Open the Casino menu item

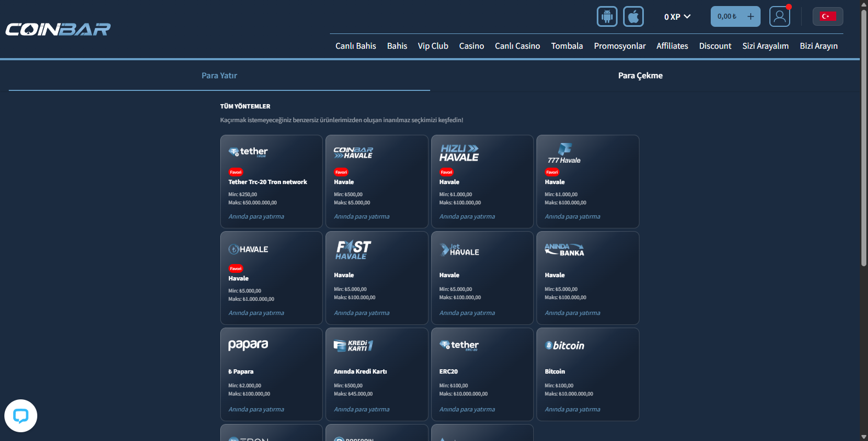tap(471, 46)
